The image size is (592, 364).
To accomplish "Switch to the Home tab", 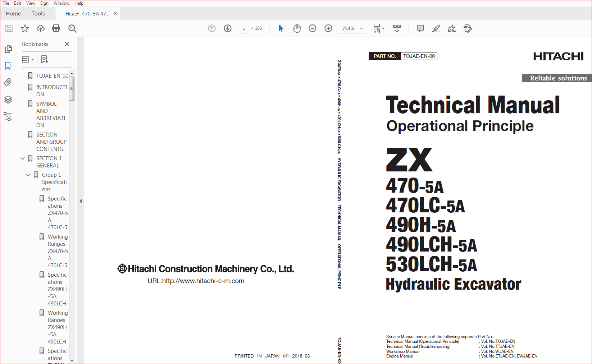I will click(x=13, y=14).
